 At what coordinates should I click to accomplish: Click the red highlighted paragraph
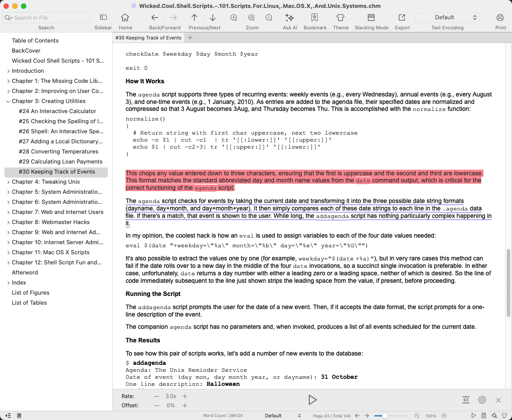[x=304, y=181]
